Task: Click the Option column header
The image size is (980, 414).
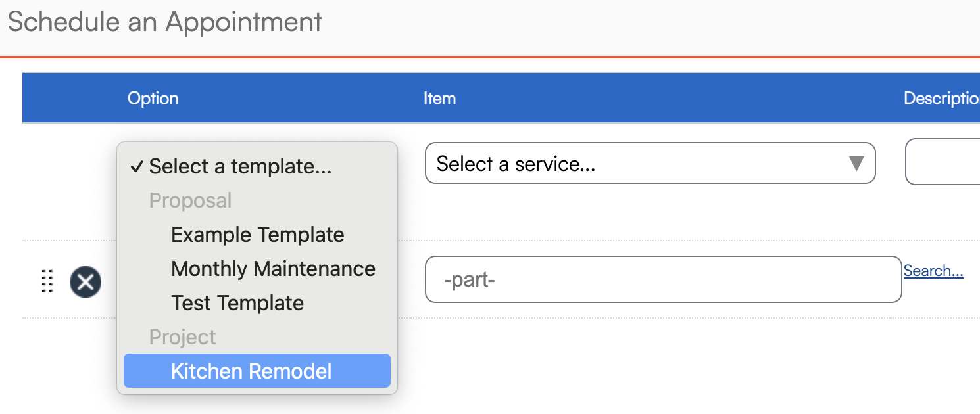Action: (x=153, y=99)
